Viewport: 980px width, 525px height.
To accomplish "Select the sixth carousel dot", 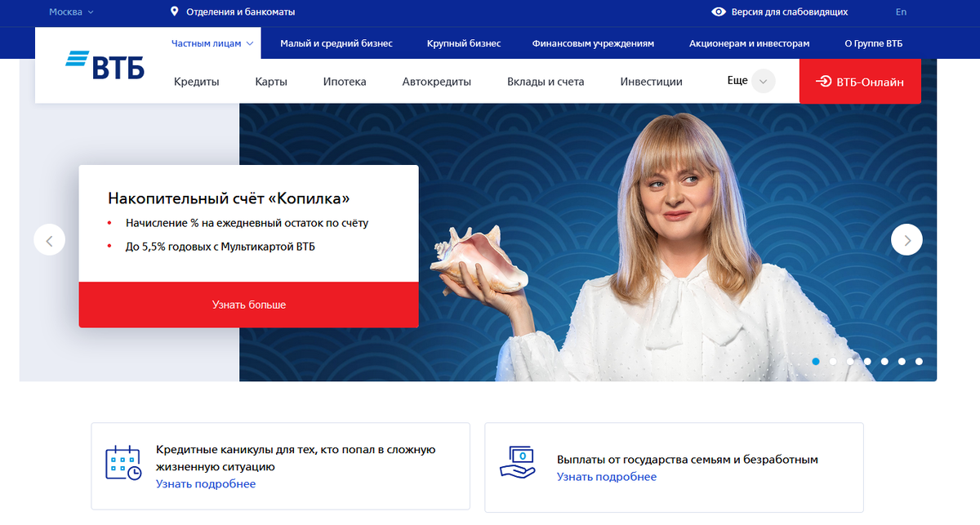I will click(902, 361).
